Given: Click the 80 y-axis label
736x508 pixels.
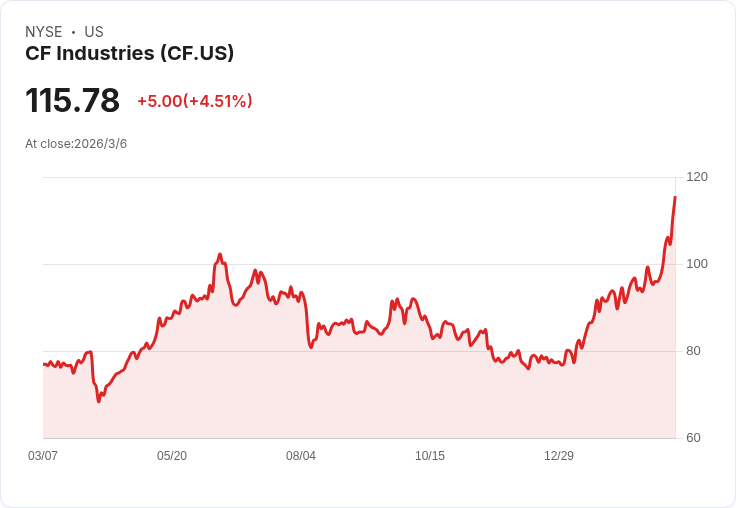Looking at the screenshot, I should (x=693, y=351).
